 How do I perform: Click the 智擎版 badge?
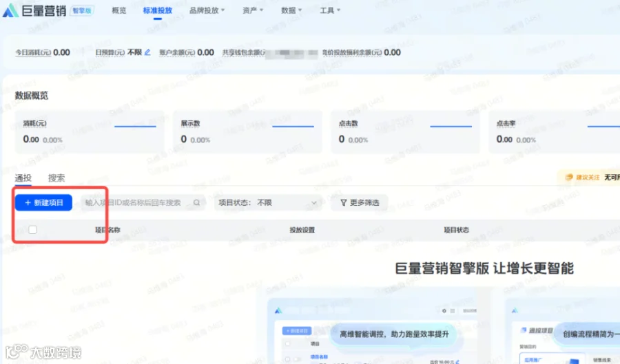[x=82, y=10]
